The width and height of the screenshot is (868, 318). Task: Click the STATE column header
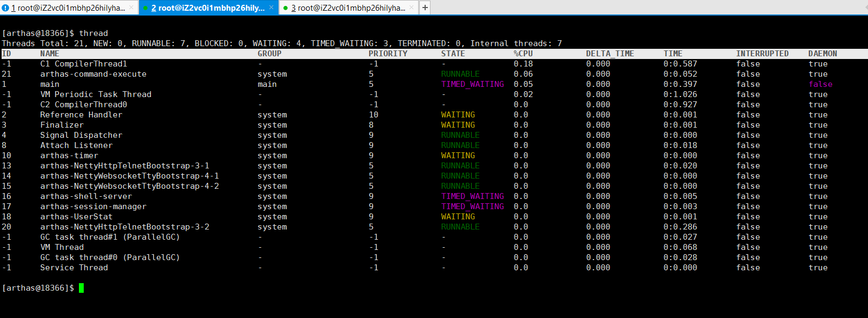click(x=453, y=54)
